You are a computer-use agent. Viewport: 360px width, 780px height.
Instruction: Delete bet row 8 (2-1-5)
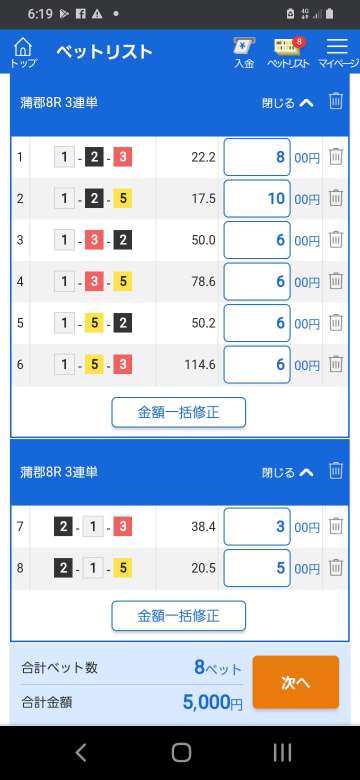pyautogui.click(x=336, y=568)
